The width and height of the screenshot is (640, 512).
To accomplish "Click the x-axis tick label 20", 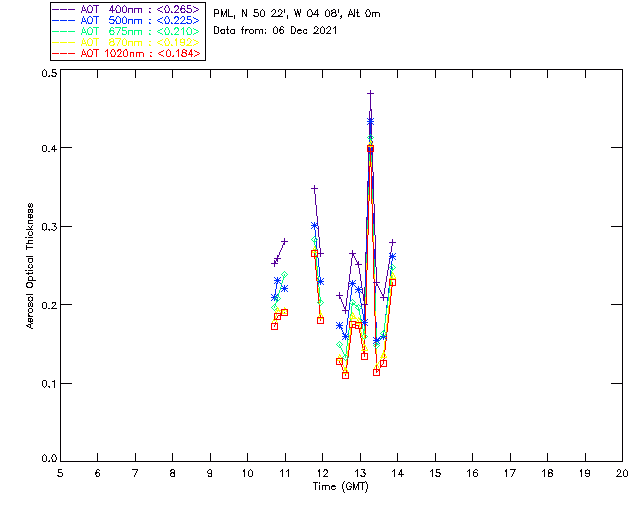I will click(622, 473).
